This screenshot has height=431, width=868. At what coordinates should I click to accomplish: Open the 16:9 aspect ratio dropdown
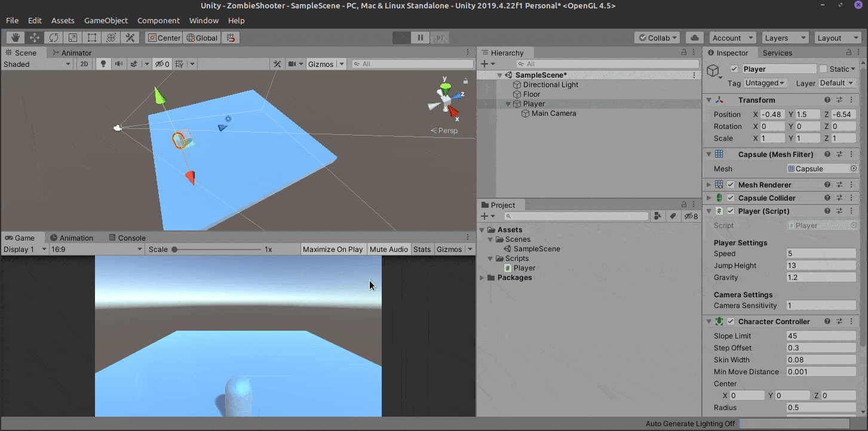(x=97, y=249)
